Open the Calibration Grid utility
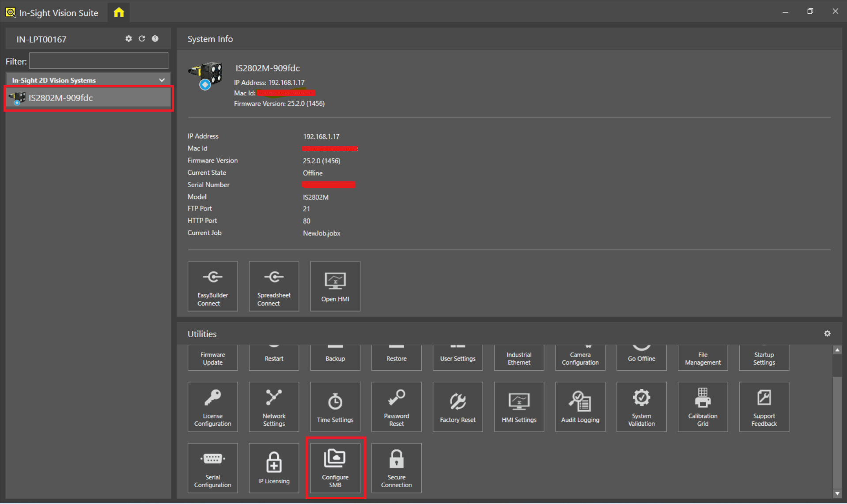This screenshot has height=504, width=847. coord(702,406)
